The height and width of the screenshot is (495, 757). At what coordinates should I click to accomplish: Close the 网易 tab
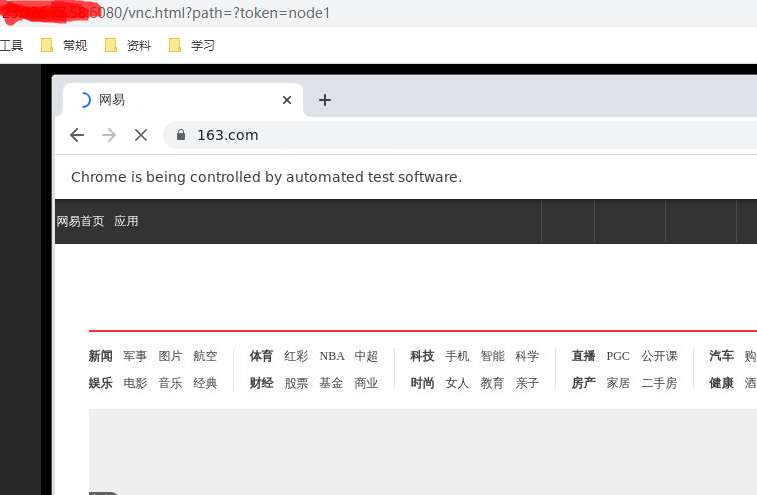287,100
